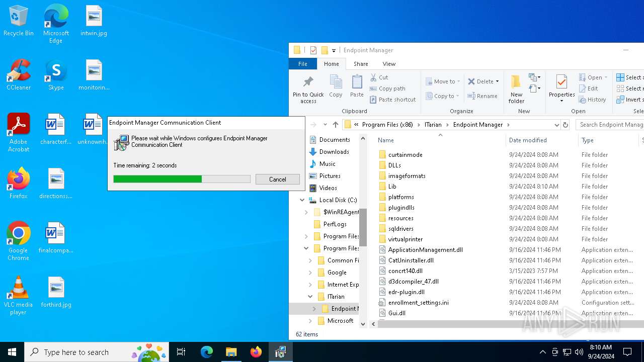Viewport: 644px width, 362px height.
Task: Expand the Google tree node
Action: tap(310, 273)
